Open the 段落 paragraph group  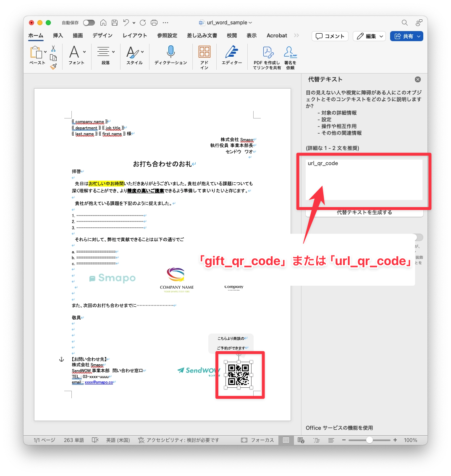pos(106,55)
